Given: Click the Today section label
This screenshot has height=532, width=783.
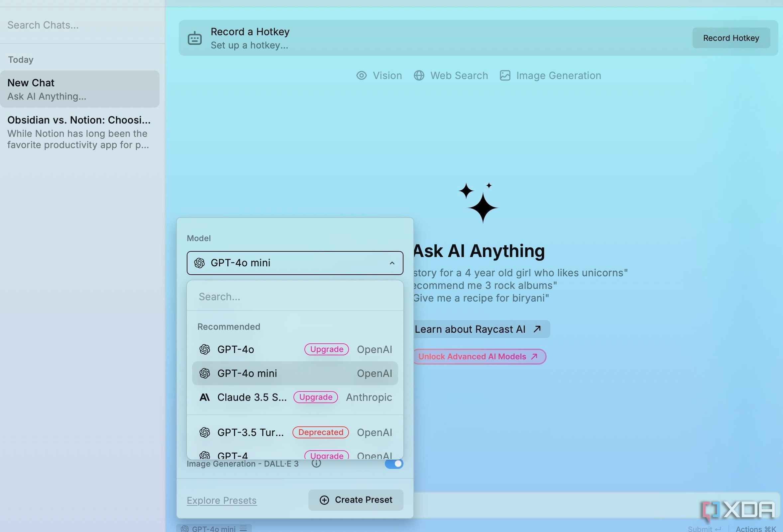Looking at the screenshot, I should (x=21, y=59).
